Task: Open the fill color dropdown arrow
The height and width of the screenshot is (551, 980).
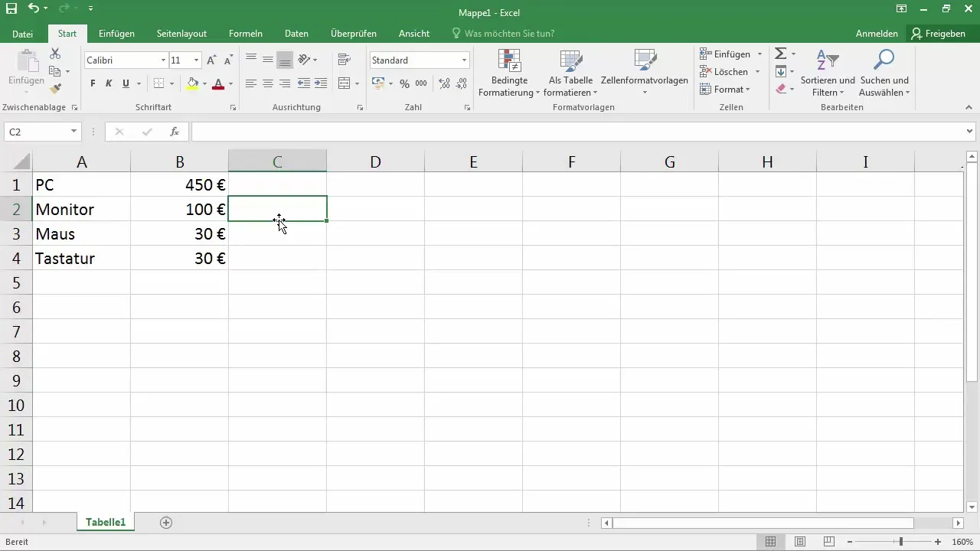Action: [204, 83]
